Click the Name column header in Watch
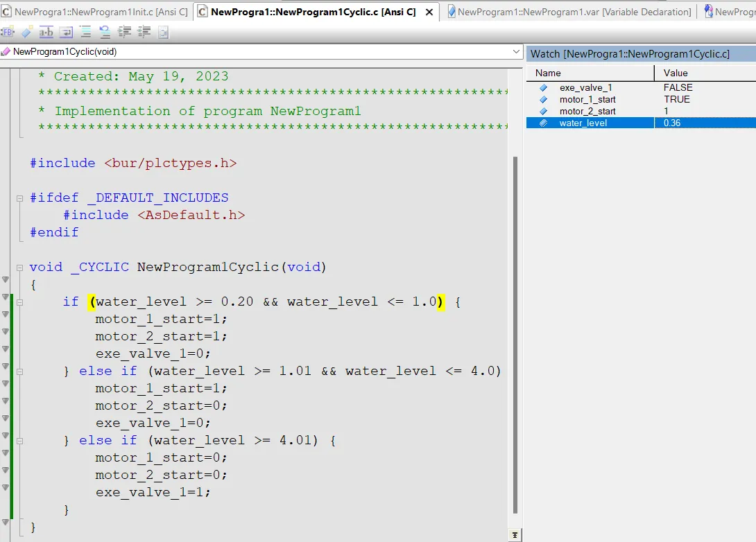 point(590,73)
